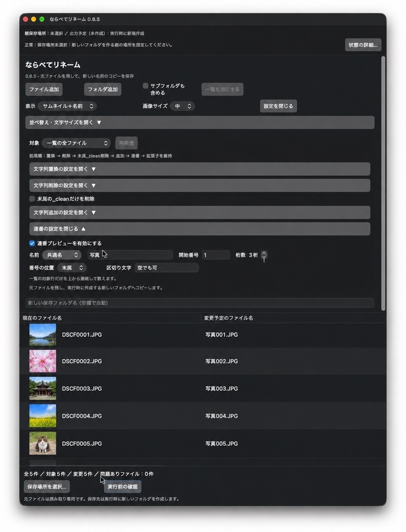Open the 番号の位置 末尾 dropdown

click(x=72, y=268)
